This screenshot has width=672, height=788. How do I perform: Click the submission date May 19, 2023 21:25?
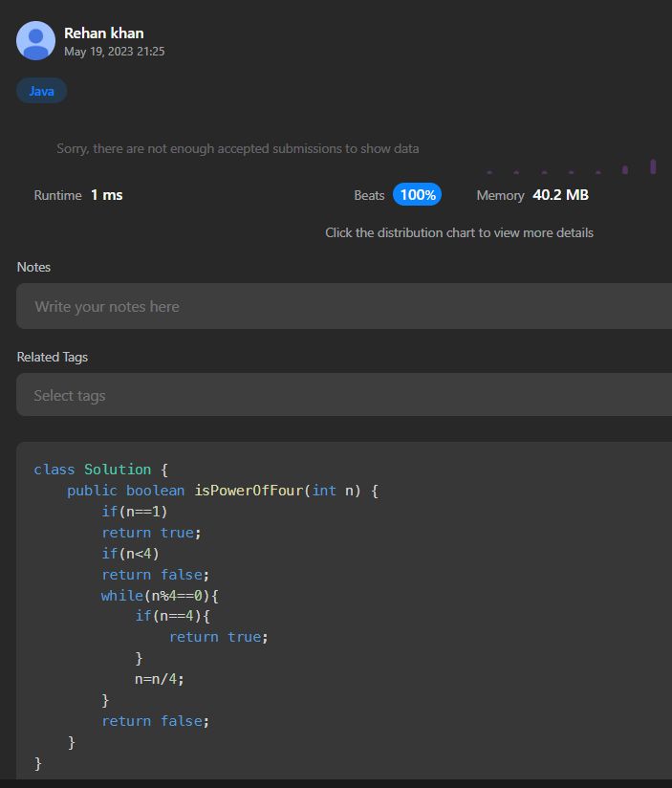point(115,52)
